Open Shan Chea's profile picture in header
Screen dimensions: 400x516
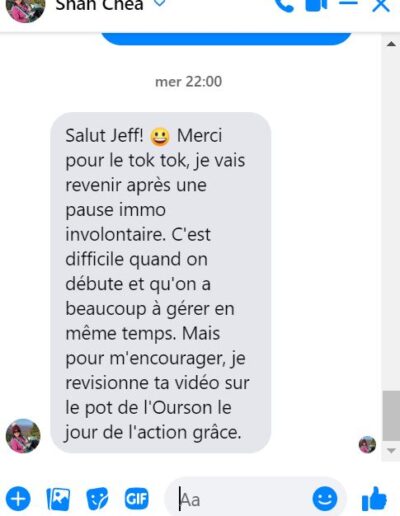(25, 9)
